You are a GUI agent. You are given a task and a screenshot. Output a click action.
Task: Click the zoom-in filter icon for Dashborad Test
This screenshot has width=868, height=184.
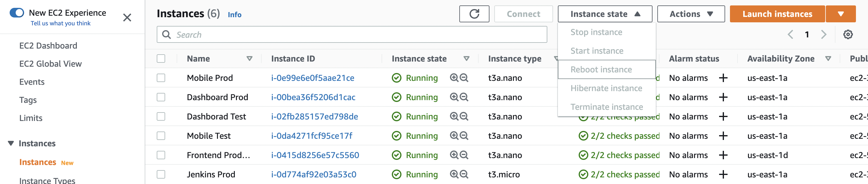click(454, 116)
